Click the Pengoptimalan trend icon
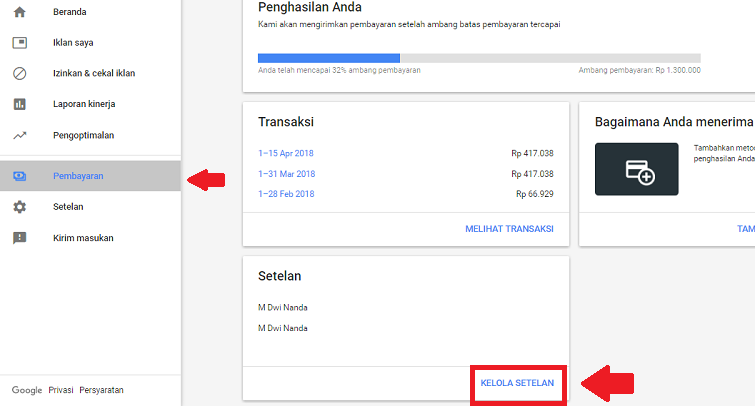 point(20,135)
